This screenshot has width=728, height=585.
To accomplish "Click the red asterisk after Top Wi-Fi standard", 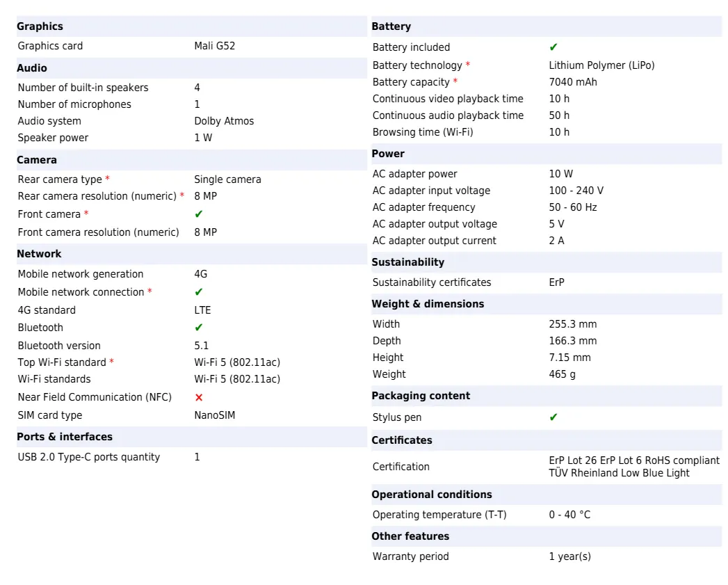I will 112,362.
